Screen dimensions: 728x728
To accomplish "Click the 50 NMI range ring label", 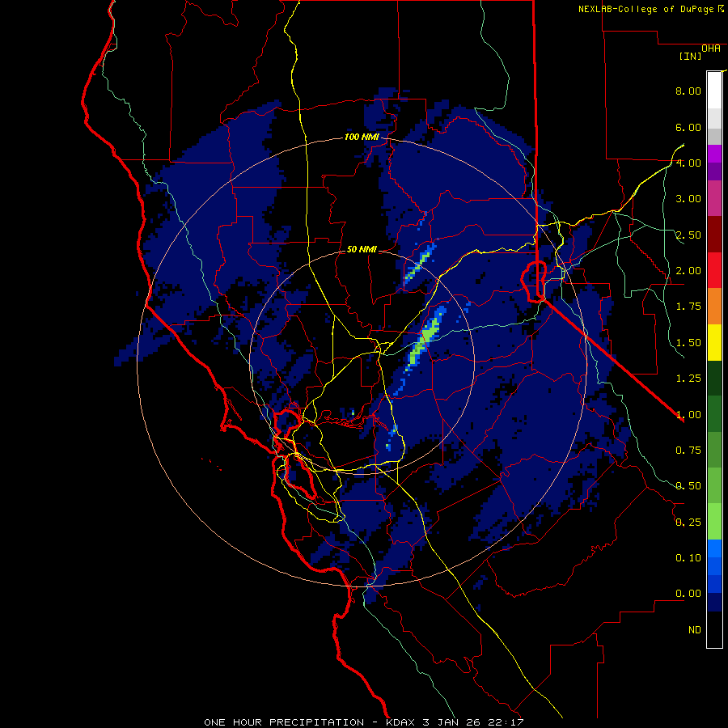I will [362, 249].
